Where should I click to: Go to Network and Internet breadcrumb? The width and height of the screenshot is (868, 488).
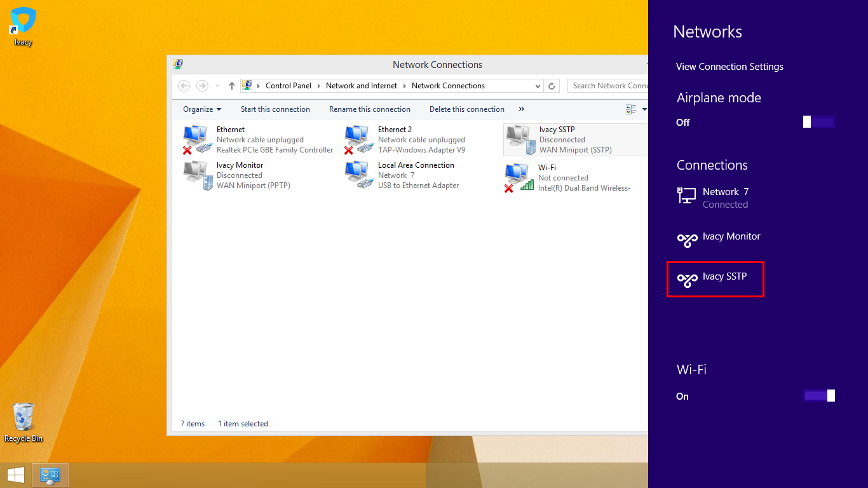(362, 86)
